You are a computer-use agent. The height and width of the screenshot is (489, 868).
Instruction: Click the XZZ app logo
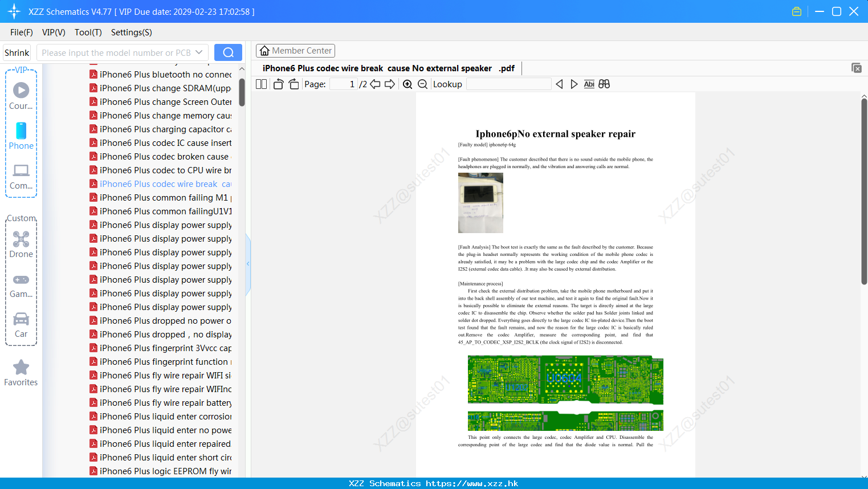coord(14,11)
